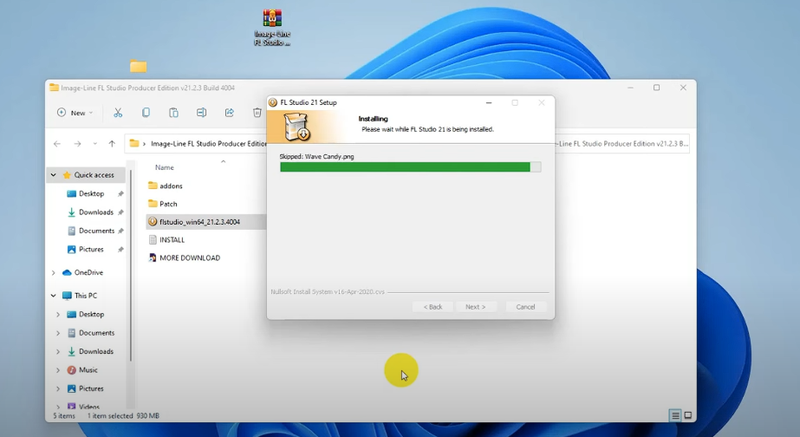Click the Next button in setup dialog
The image size is (800, 437).
click(x=475, y=307)
